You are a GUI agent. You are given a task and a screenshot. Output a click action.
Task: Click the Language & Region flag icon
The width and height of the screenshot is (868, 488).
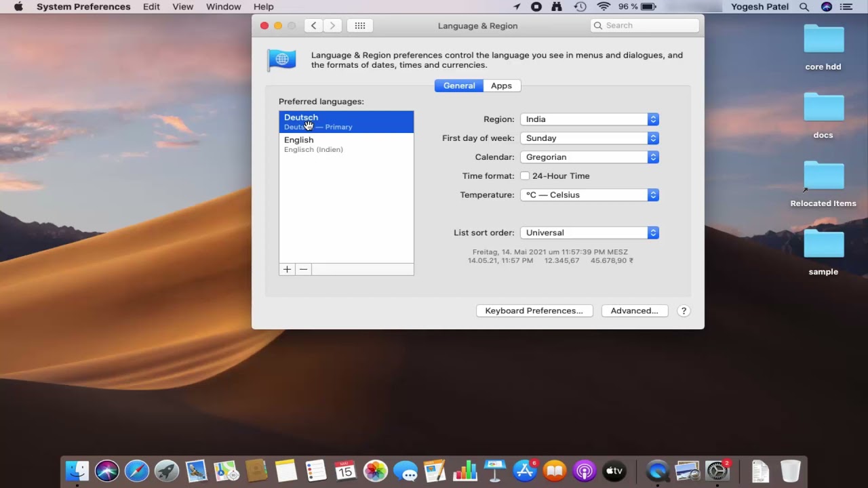[x=281, y=60]
